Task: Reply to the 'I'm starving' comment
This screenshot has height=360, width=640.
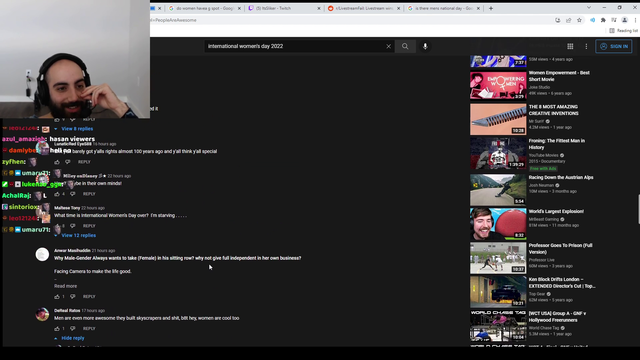Action: point(89,226)
